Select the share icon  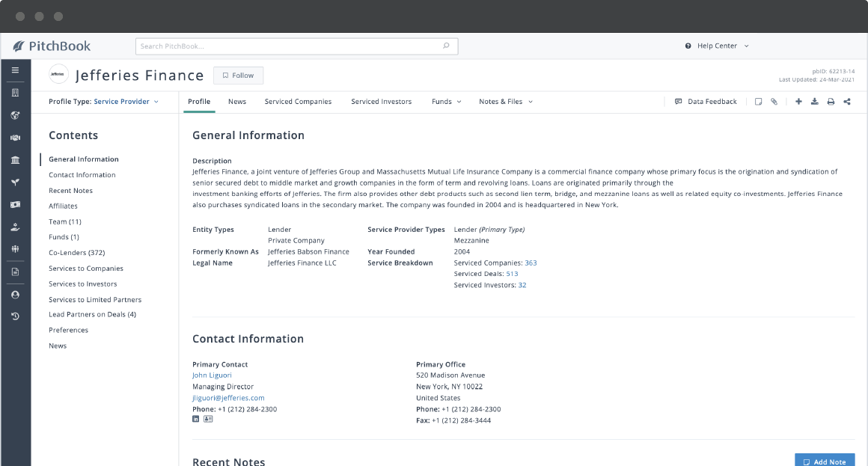coord(847,102)
